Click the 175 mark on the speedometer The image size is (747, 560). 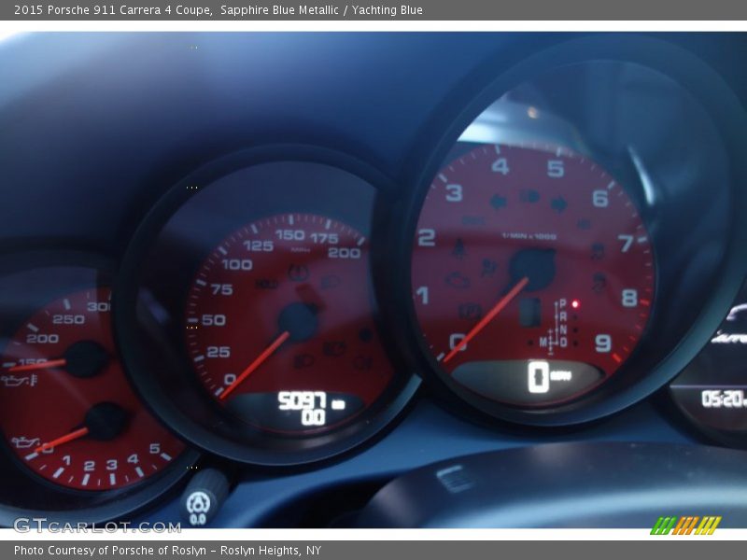tap(324, 238)
